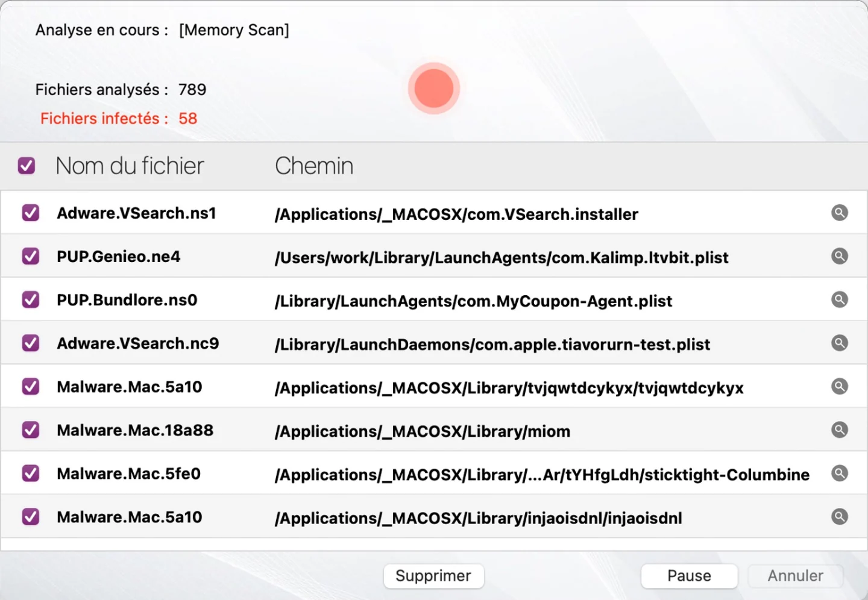868x600 pixels.
Task: Deselect the Malware.Mac.18a88 checkbox
Action: [31, 430]
